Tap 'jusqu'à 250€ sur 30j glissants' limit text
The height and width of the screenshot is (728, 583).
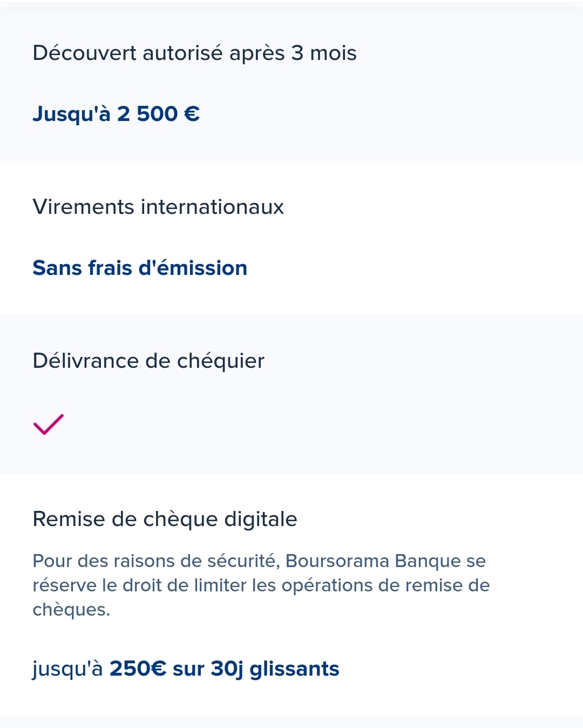pyautogui.click(x=186, y=669)
